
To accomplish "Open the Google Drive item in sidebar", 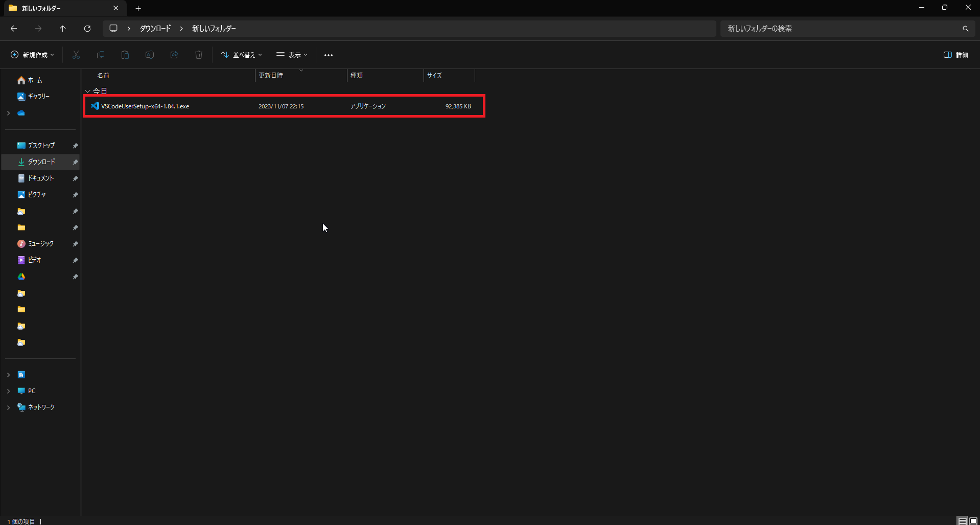I will coord(21,277).
